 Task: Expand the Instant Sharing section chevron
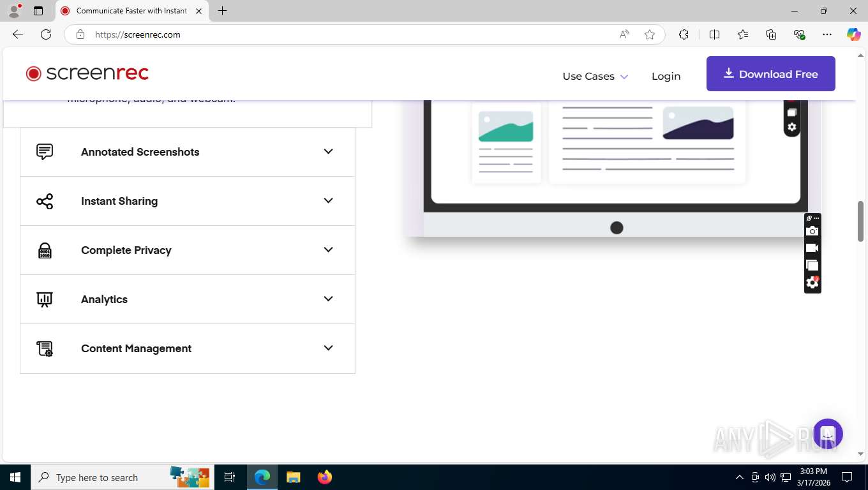tap(328, 201)
